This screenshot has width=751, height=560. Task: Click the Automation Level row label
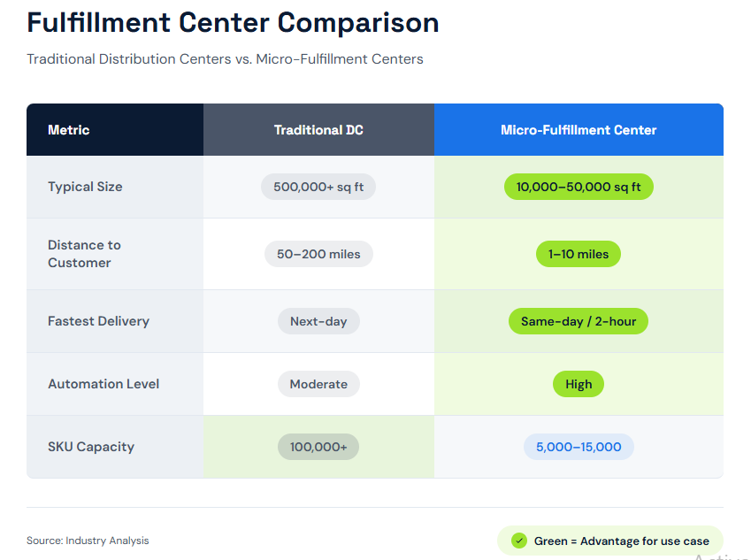pos(103,384)
